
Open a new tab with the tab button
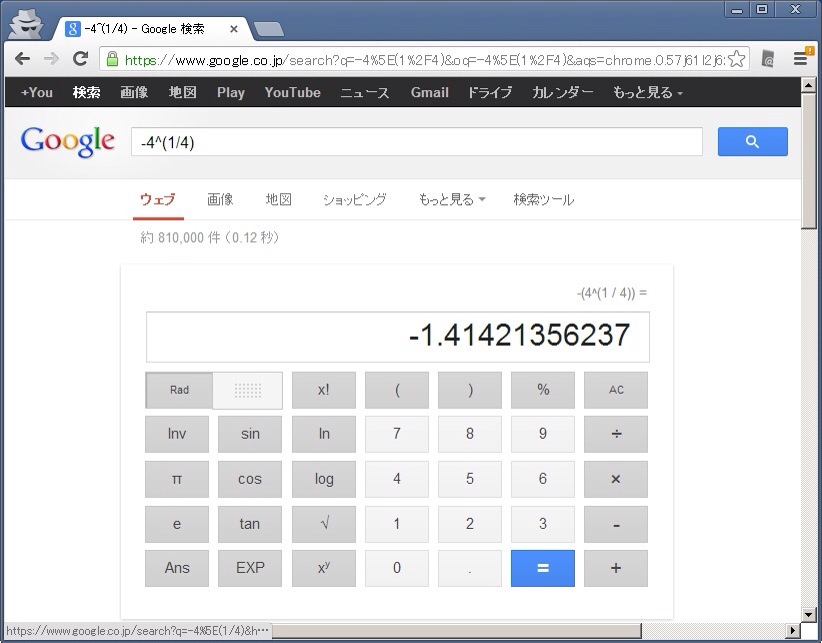point(268,29)
